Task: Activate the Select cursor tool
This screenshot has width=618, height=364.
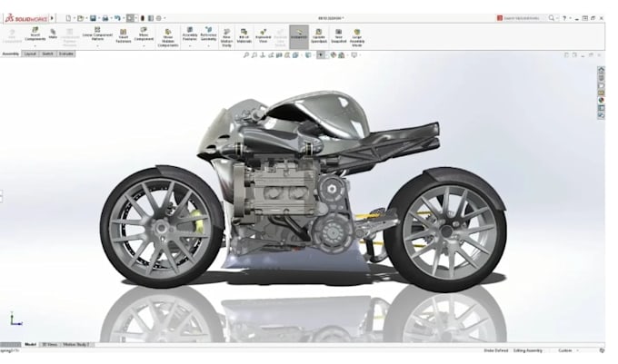Action: pos(130,18)
